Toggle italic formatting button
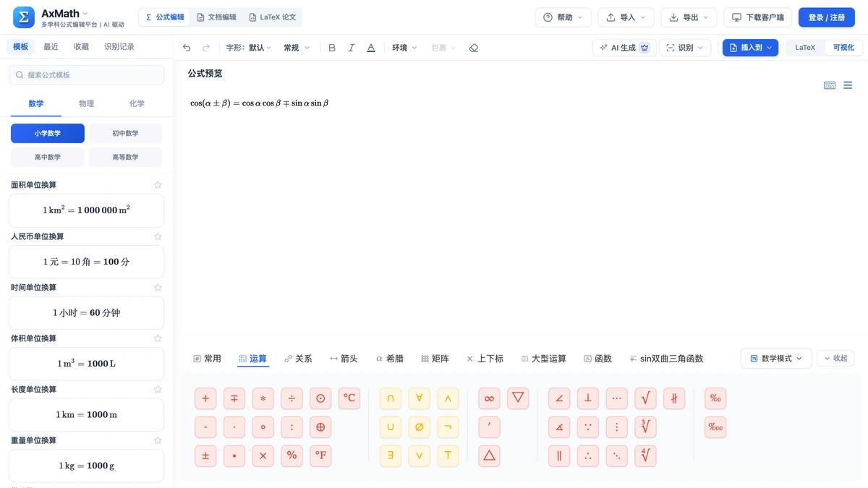The width and height of the screenshot is (868, 488). coord(352,48)
